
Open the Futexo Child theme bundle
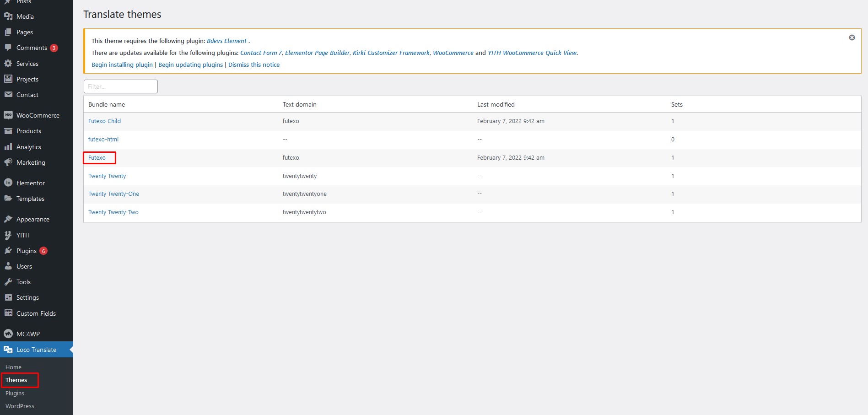click(x=104, y=121)
